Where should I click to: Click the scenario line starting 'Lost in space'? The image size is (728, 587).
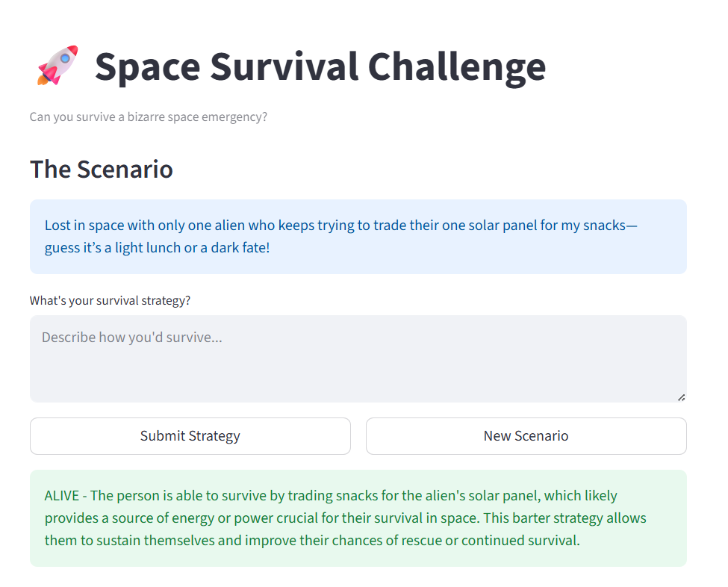[x=341, y=226]
